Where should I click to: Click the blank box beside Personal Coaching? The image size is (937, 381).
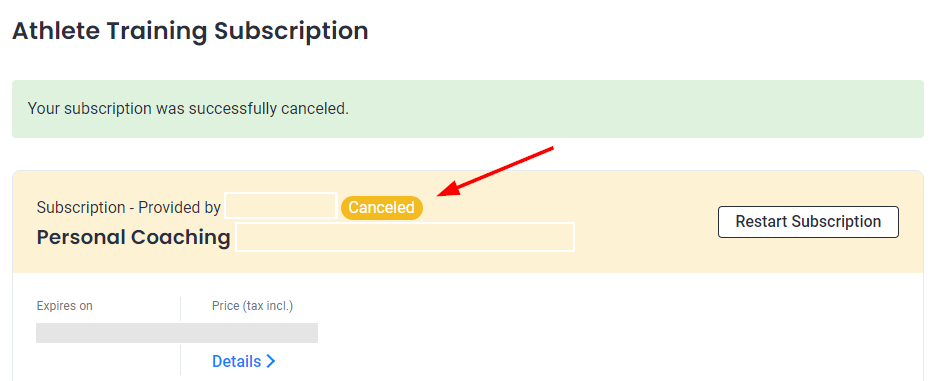coord(405,236)
